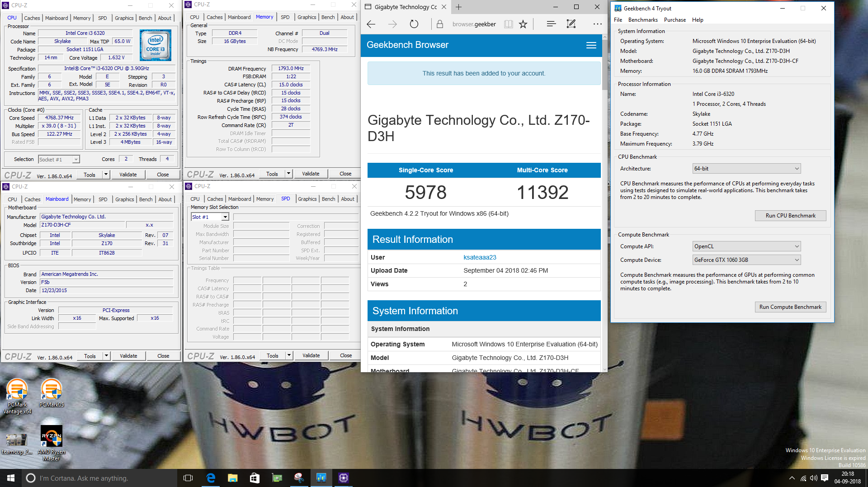Viewport: 868px width, 487px height.
Task: Switch to Caches tab in CPU window
Action: [32, 18]
